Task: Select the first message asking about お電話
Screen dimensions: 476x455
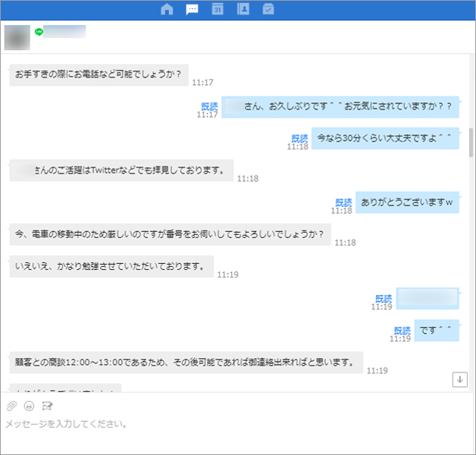Action: click(99, 74)
